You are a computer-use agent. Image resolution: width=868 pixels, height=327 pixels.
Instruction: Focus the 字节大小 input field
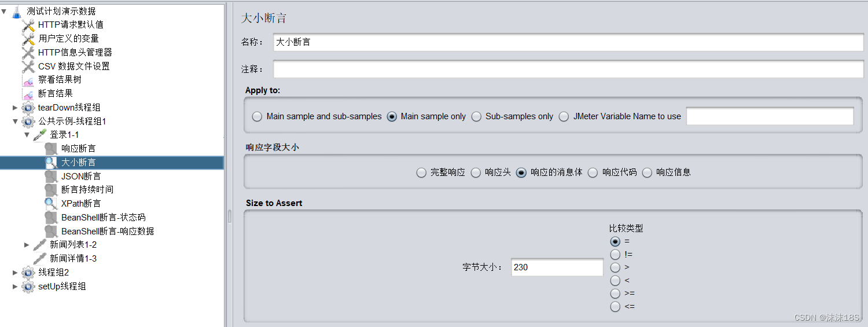tap(557, 267)
